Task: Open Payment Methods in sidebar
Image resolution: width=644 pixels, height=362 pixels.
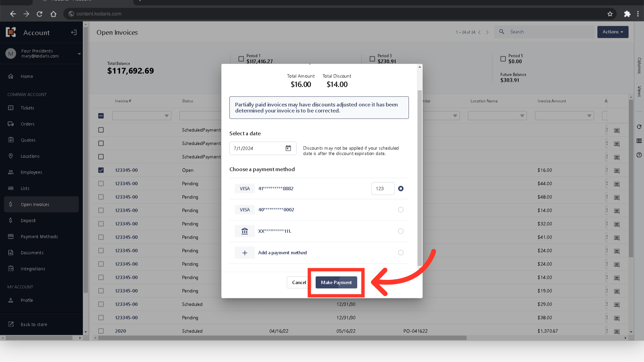Action: (39, 237)
